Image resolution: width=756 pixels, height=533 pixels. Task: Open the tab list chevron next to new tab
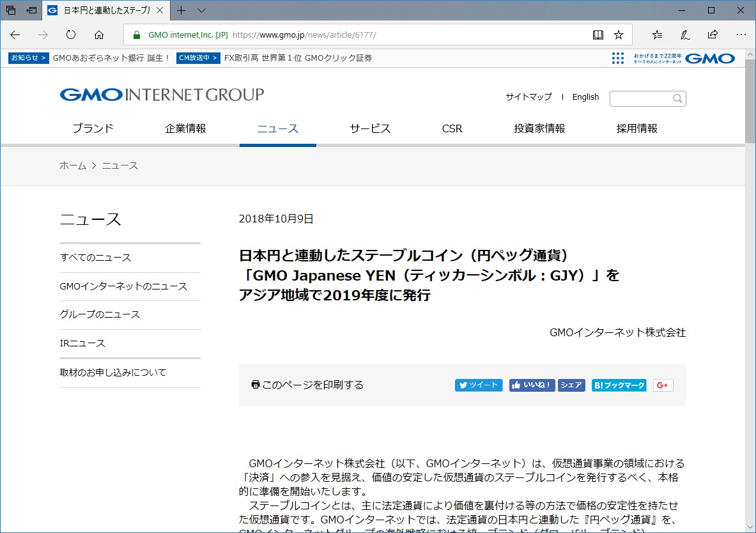(201, 10)
